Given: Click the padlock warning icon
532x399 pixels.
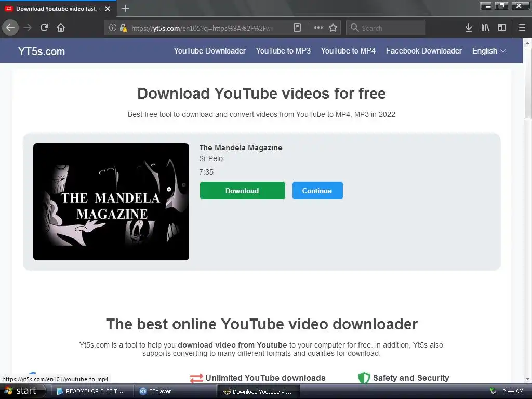Looking at the screenshot, I should tap(124, 28).
